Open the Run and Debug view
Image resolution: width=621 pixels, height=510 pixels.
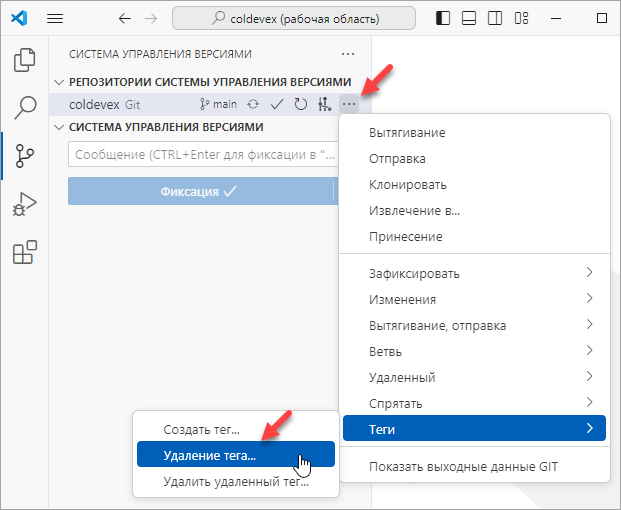[24, 204]
